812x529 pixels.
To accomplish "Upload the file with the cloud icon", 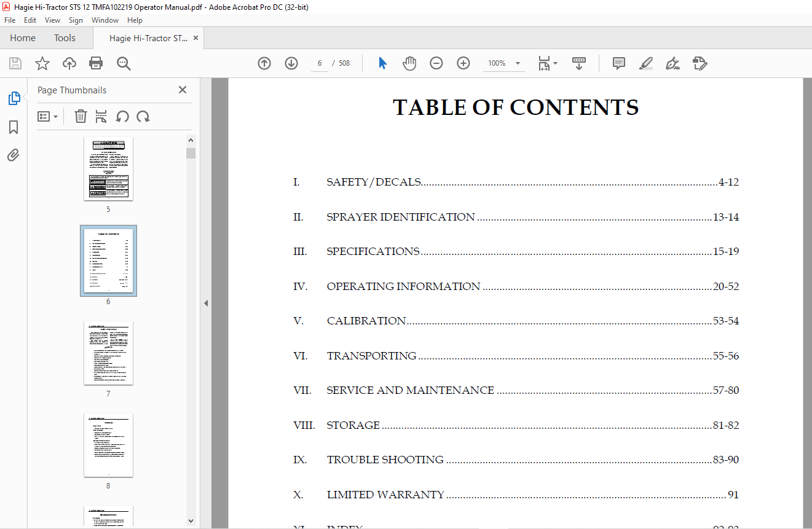I will click(x=69, y=63).
